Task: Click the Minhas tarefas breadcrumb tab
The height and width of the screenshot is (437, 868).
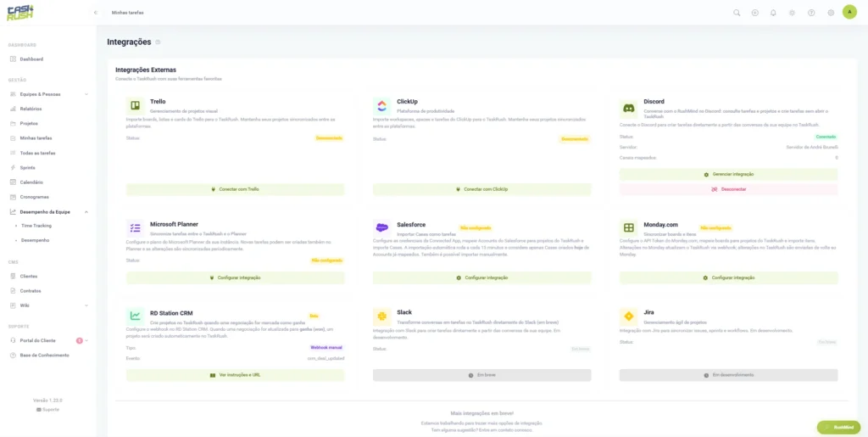Action: [127, 12]
